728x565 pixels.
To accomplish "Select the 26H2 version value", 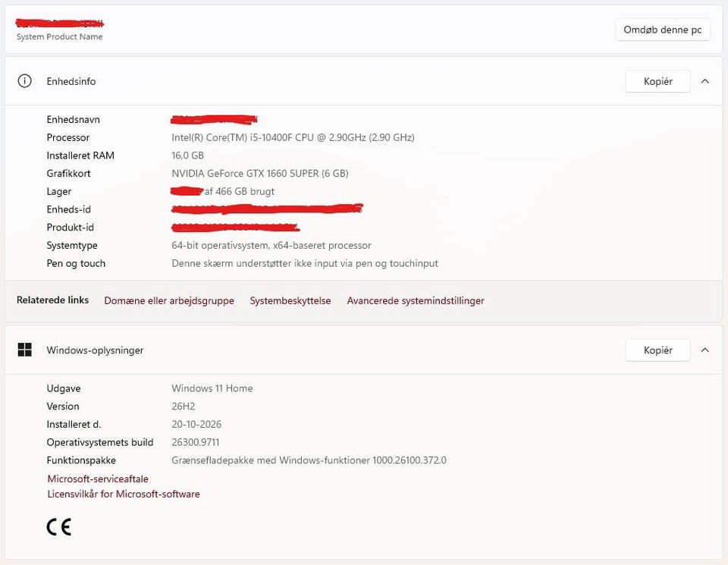I will tap(184, 406).
